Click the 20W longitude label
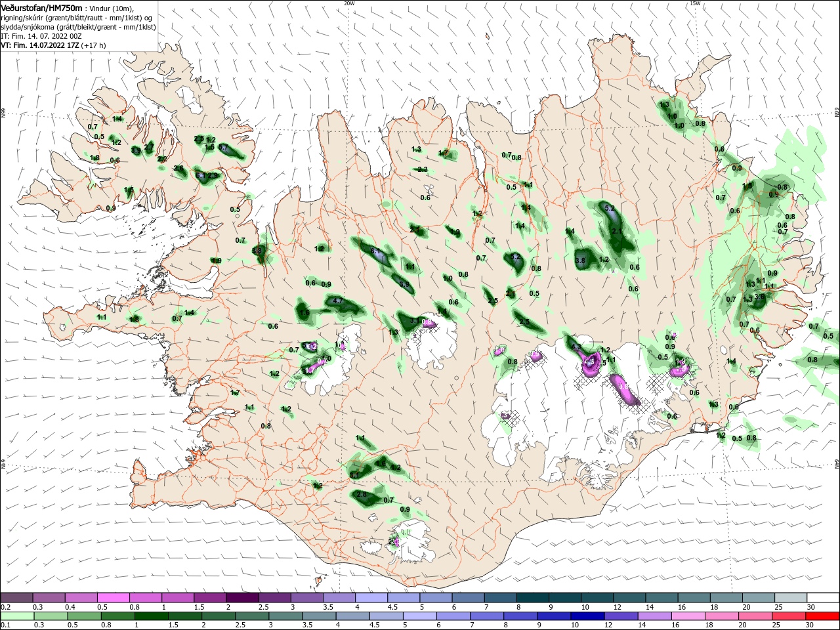Viewport: 840px width, 630px height. pyautogui.click(x=349, y=3)
